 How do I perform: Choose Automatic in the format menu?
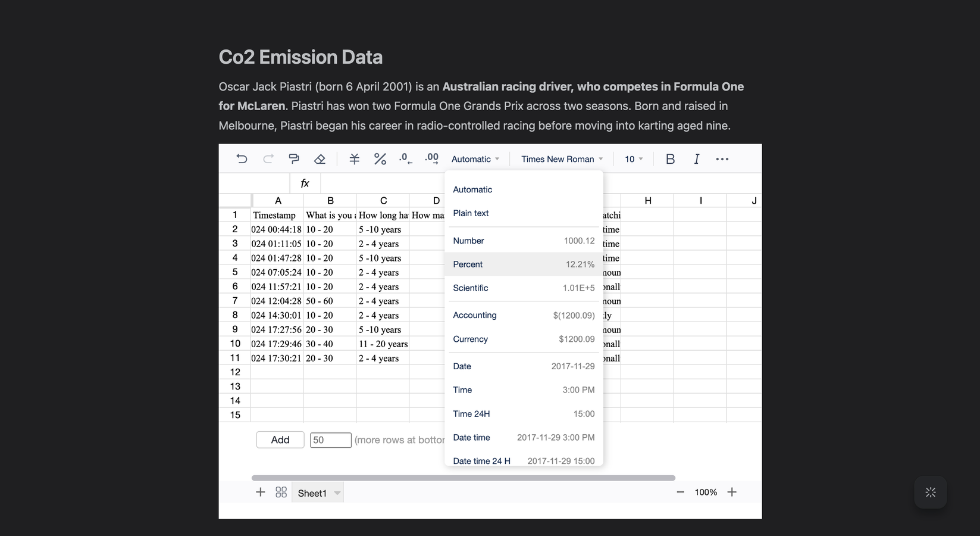pyautogui.click(x=524, y=189)
